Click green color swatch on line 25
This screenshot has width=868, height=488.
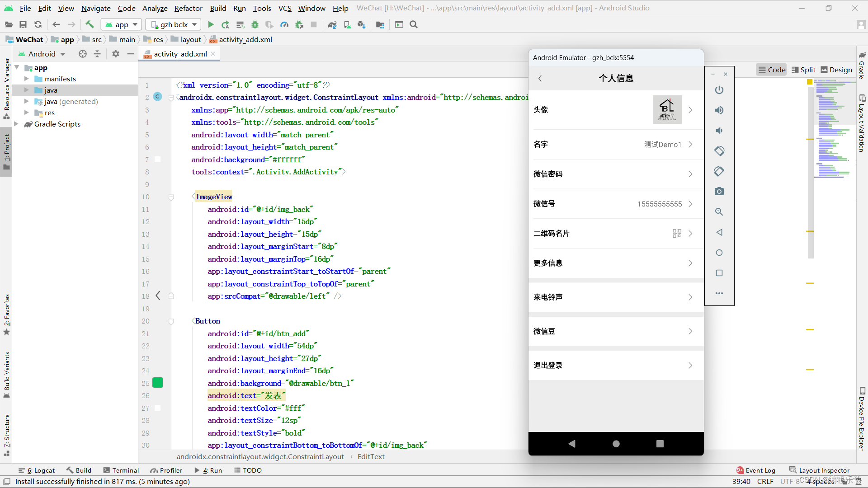click(x=157, y=383)
